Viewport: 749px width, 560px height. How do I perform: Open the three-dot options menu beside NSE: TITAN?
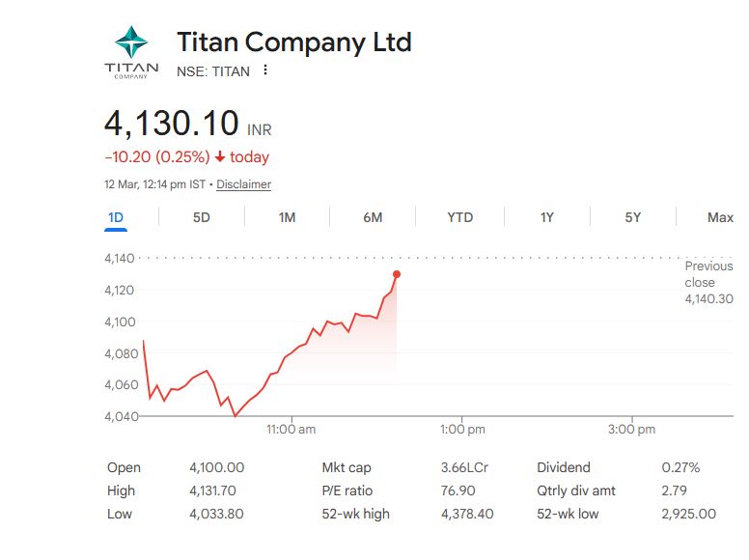(x=265, y=70)
